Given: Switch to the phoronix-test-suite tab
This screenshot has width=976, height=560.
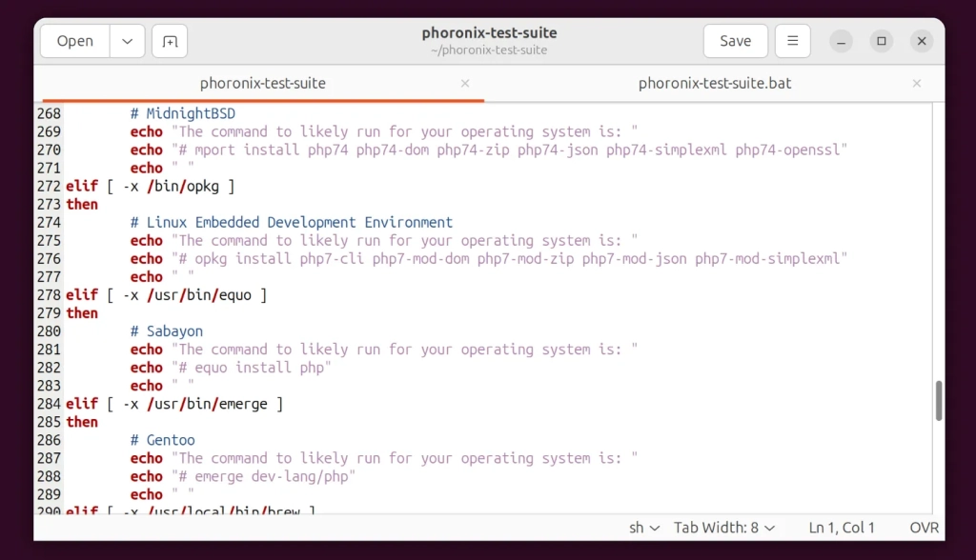Looking at the screenshot, I should coord(262,84).
